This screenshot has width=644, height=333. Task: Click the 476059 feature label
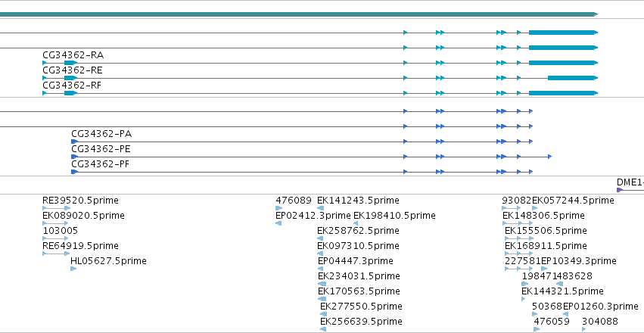coord(552,322)
